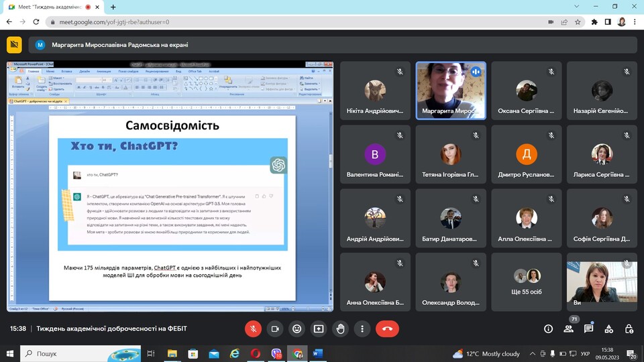
Task: Open the 'Ще 55 осіб' participants tile
Action: pyautogui.click(x=527, y=282)
